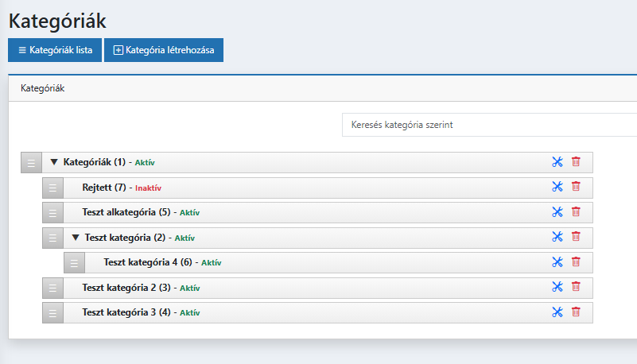Open the Kategóriák lista view
Screen dimensions: 637x364
(55, 50)
